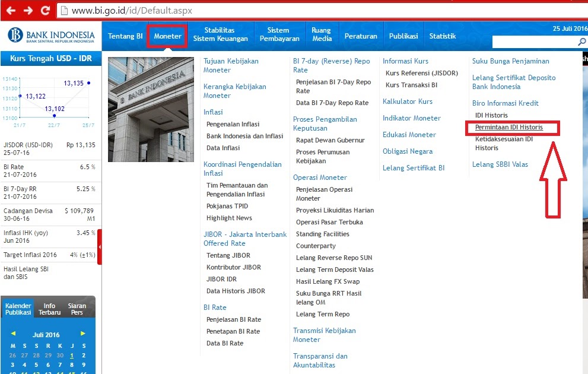The width and height of the screenshot is (588, 374).
Task: Open Obligasi Negara link
Action: 408,151
